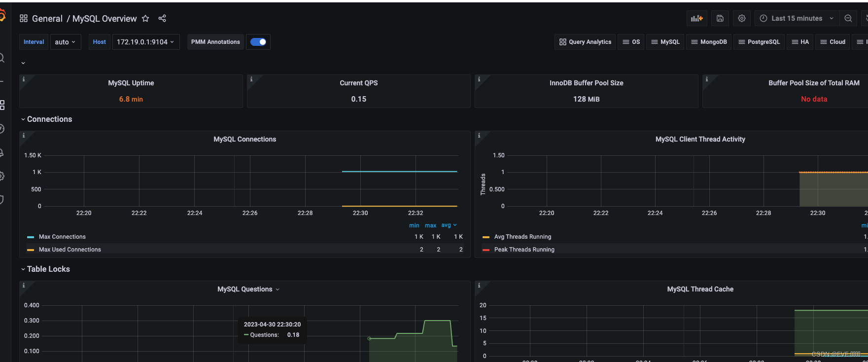
Task: Open the MySQL Questions panel title menu
Action: tap(248, 290)
